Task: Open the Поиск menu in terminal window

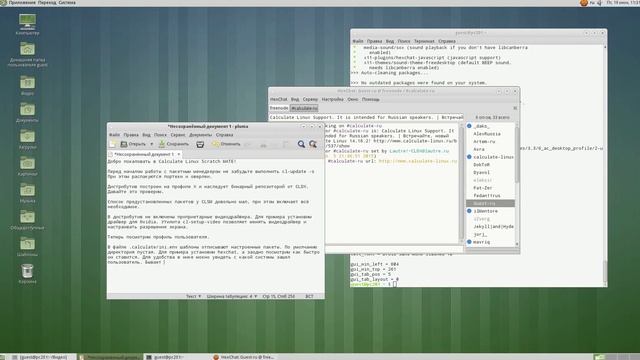Action: (404, 41)
